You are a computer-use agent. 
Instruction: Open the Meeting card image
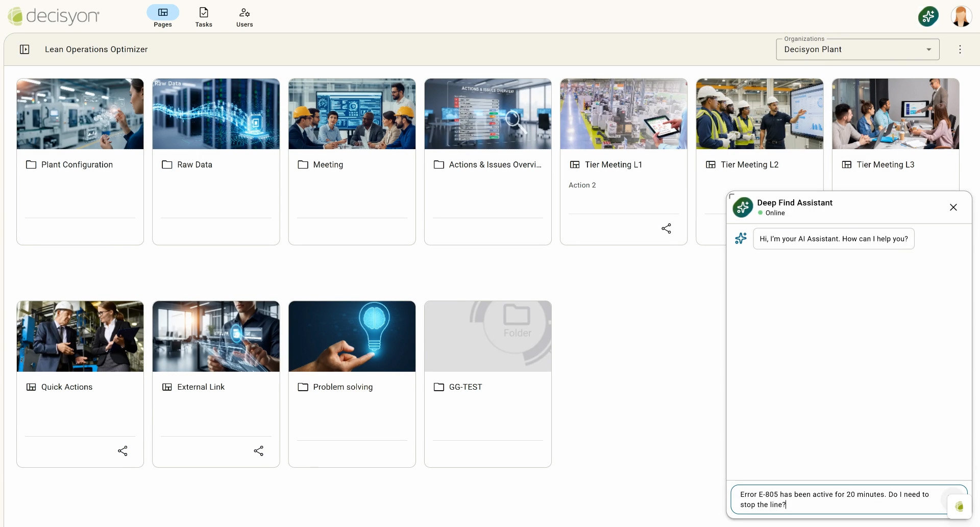coord(352,114)
